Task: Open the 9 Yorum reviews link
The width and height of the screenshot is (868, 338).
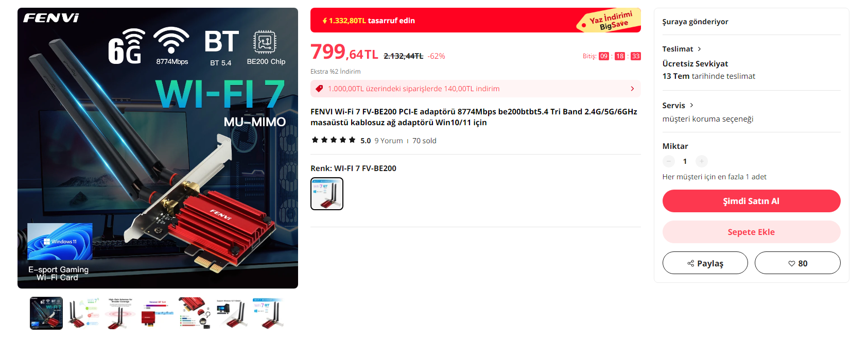Action: coord(389,141)
